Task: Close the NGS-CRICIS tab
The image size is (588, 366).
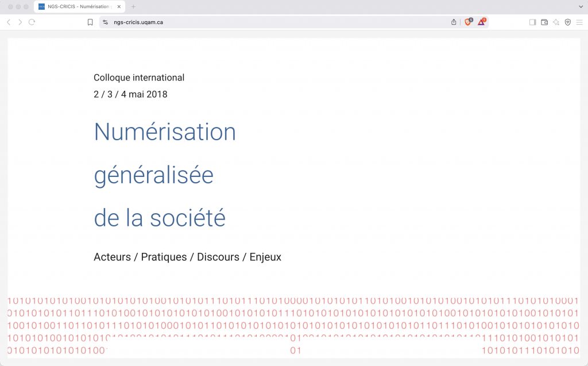Action: click(119, 6)
